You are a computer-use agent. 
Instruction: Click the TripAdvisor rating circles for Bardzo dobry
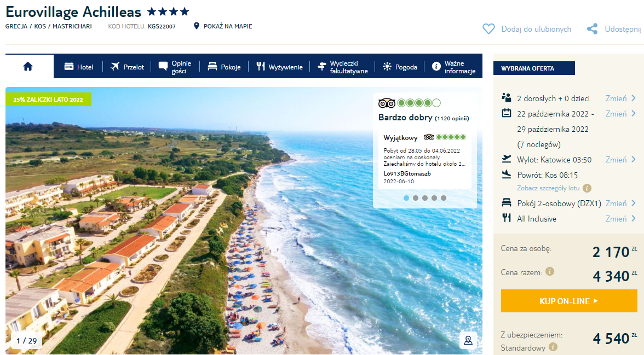[x=418, y=103]
